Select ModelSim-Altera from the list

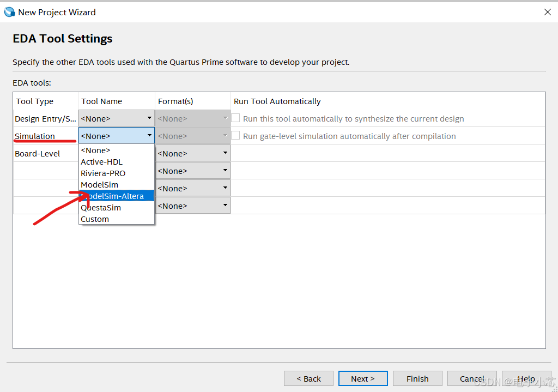pos(116,196)
